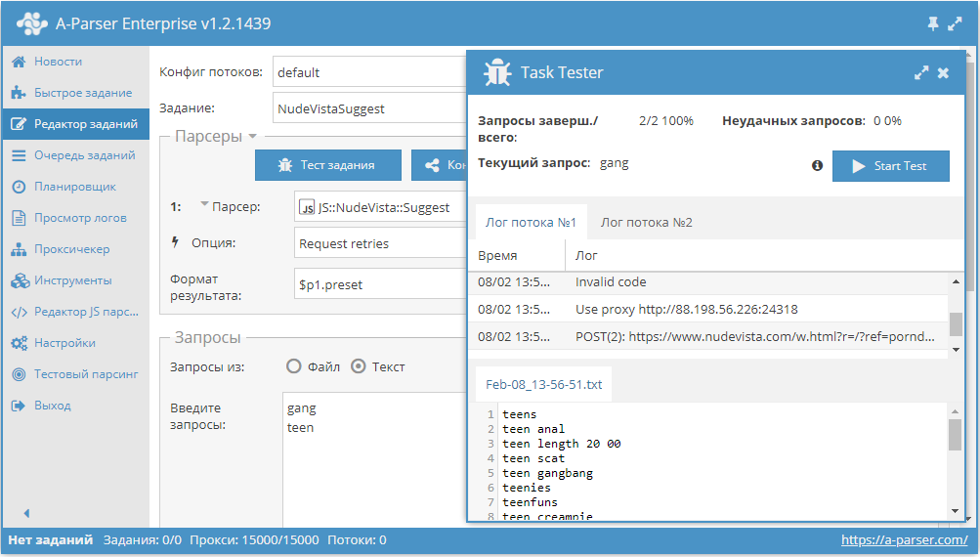980x557 pixels.
Task: Click result line teen length 20 00
Action: click(561, 444)
